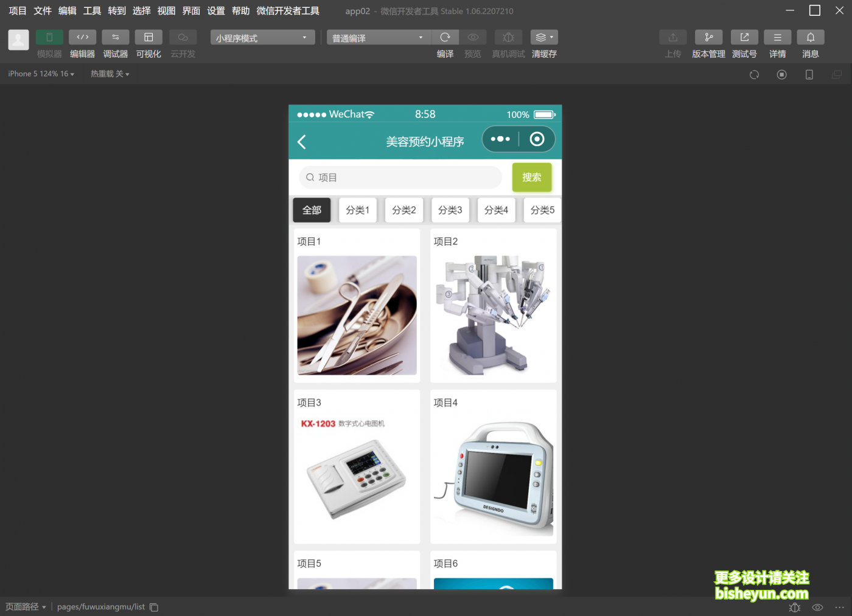Toggle the debugger (调试器) panel
This screenshot has height=616, width=852.
(115, 38)
